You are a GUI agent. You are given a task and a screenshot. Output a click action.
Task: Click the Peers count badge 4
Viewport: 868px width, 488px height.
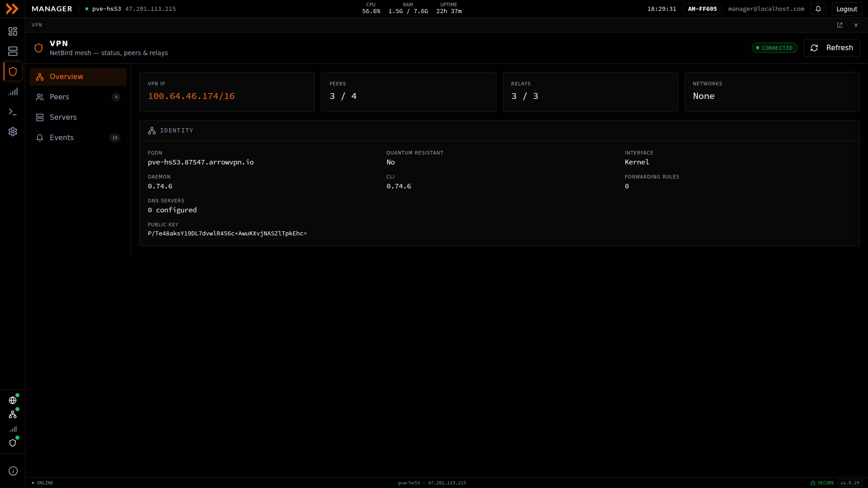[116, 97]
